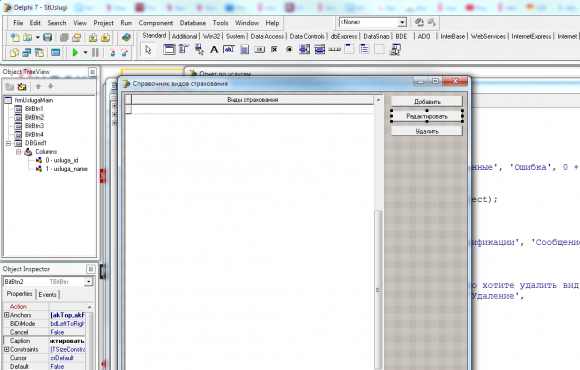Expand the Anchors property
580x370 pixels.
click(x=6, y=315)
